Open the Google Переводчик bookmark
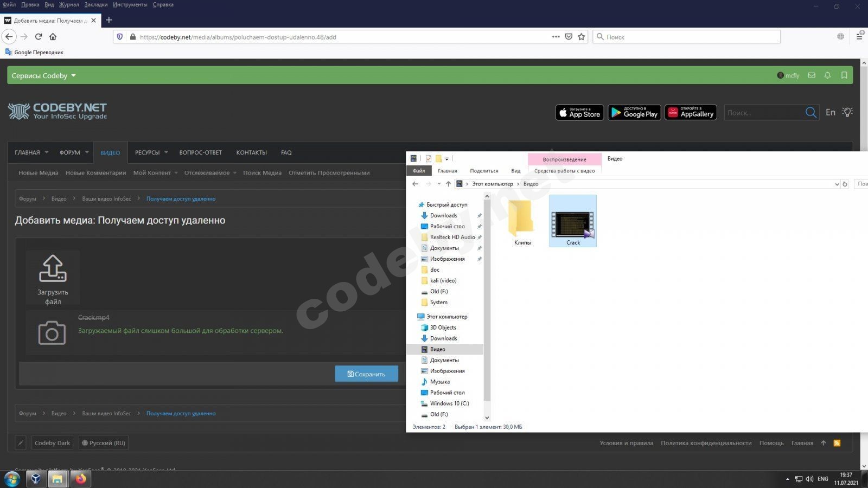This screenshot has height=488, width=868. [34, 52]
